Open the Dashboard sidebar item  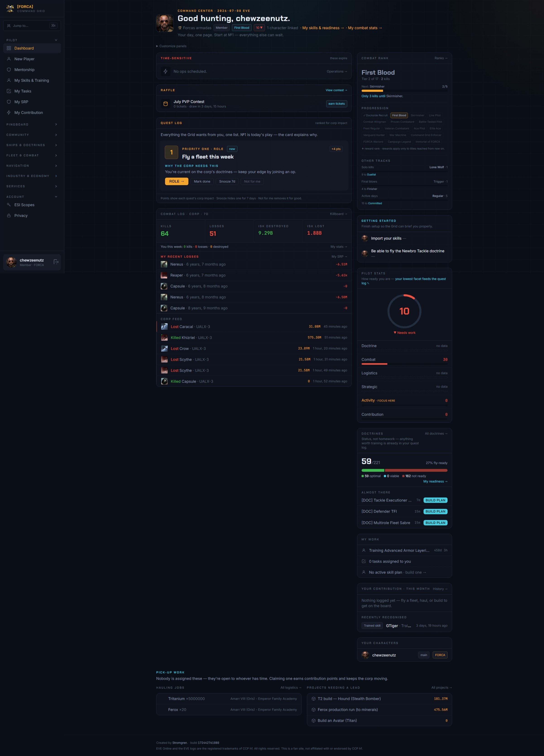coord(32,48)
